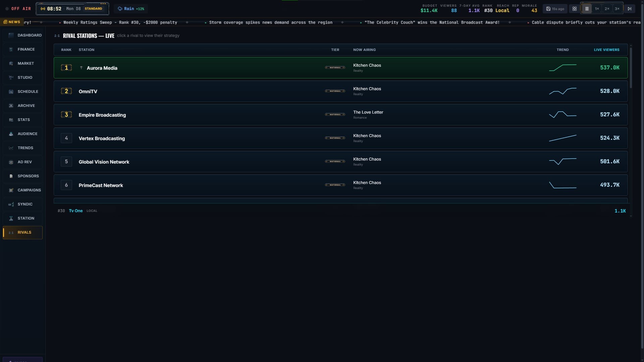This screenshot has height=362, width=644.
Task: Open the Syndic section
Action: click(x=23, y=204)
